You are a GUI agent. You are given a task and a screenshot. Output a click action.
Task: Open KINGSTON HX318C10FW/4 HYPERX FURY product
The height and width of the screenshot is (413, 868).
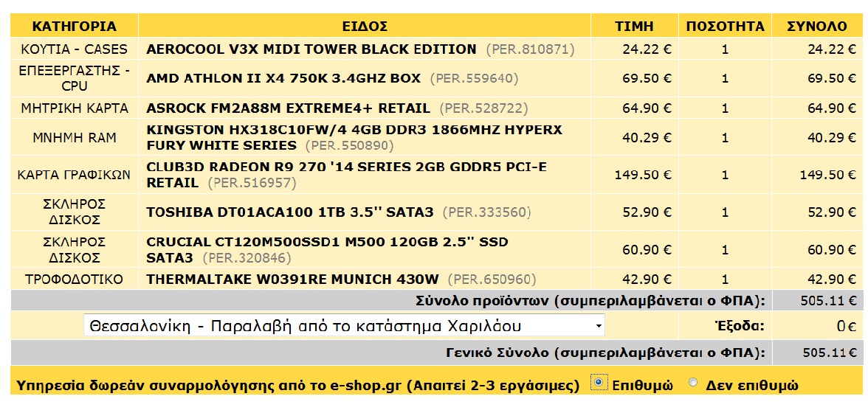click(x=354, y=138)
